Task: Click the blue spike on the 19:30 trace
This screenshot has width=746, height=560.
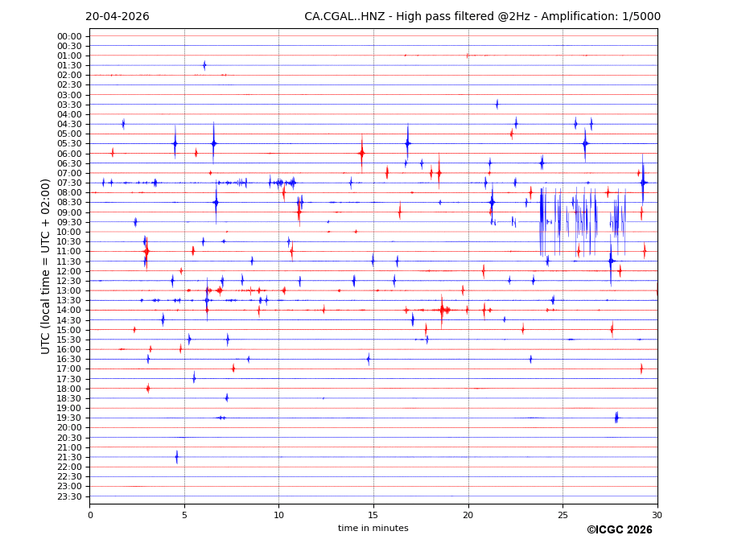Action: coord(616,417)
